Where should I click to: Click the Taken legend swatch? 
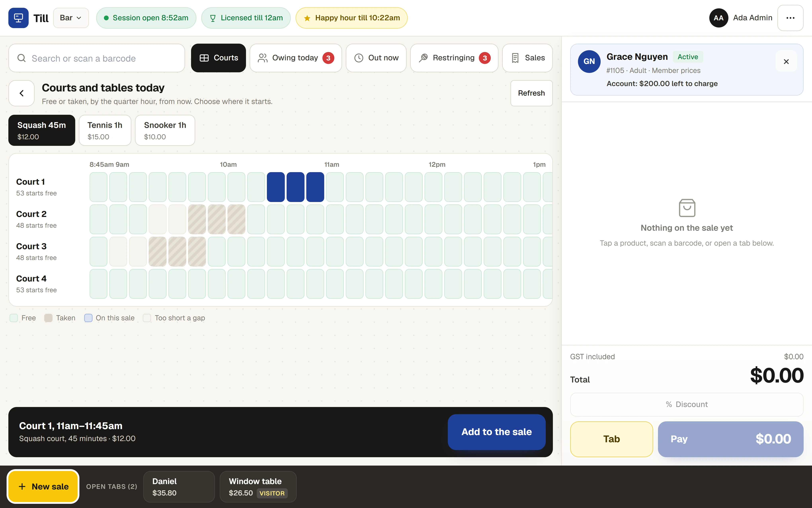(48, 318)
